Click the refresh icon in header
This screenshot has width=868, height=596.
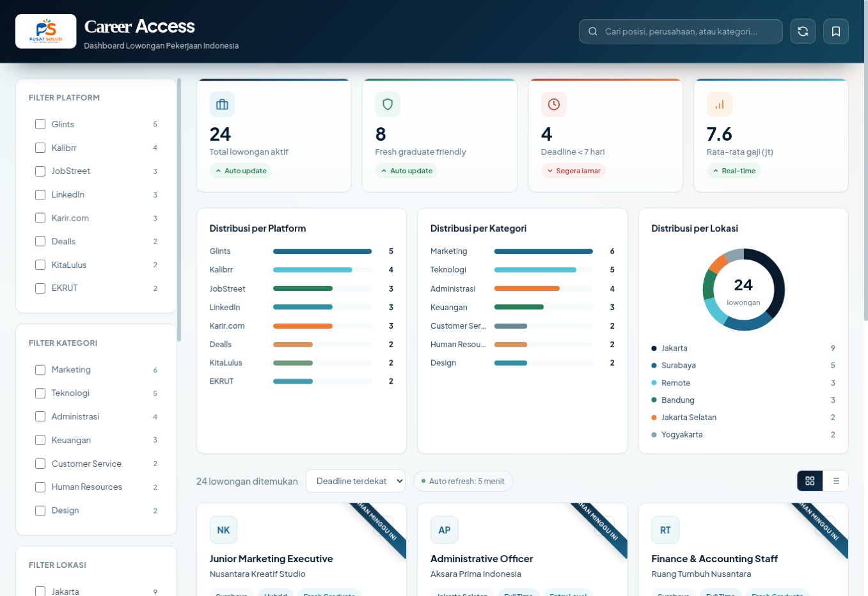(x=803, y=31)
